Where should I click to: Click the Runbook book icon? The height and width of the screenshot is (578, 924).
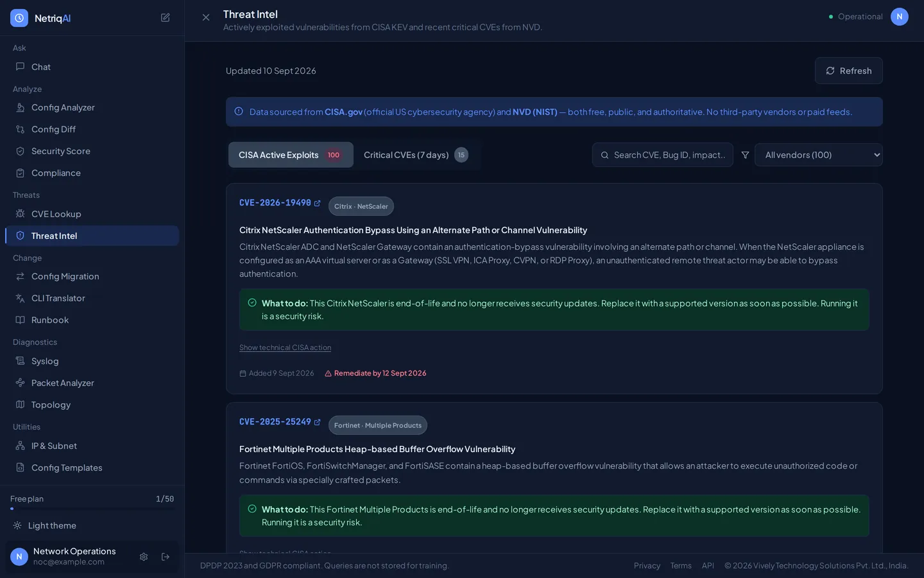[x=20, y=320]
